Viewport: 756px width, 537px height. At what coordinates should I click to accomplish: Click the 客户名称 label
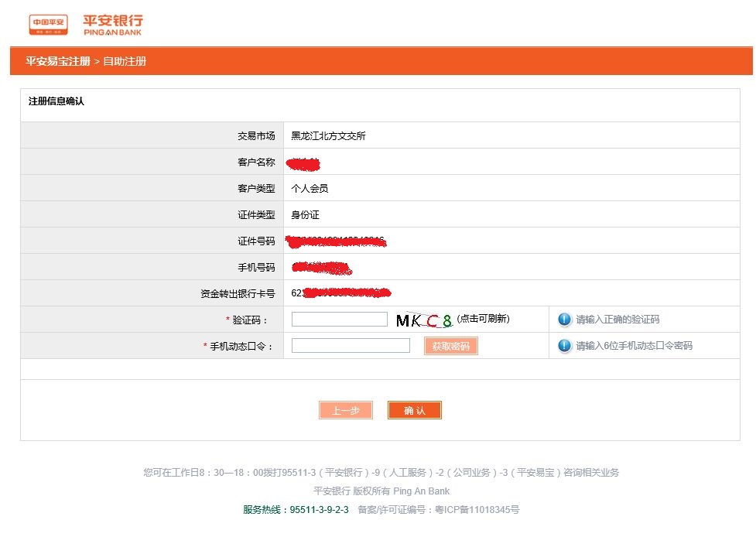tap(256, 162)
